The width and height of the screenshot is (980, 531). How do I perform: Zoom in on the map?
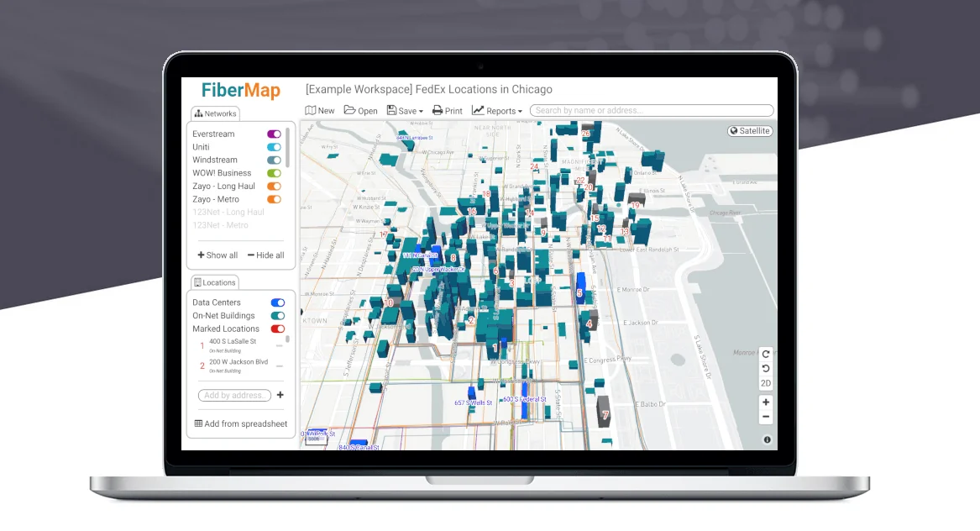pos(766,402)
